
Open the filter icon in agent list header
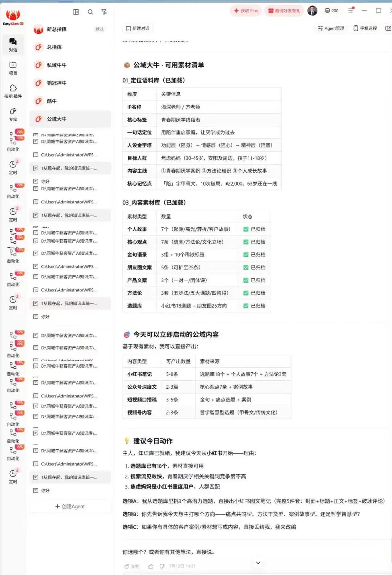click(104, 12)
